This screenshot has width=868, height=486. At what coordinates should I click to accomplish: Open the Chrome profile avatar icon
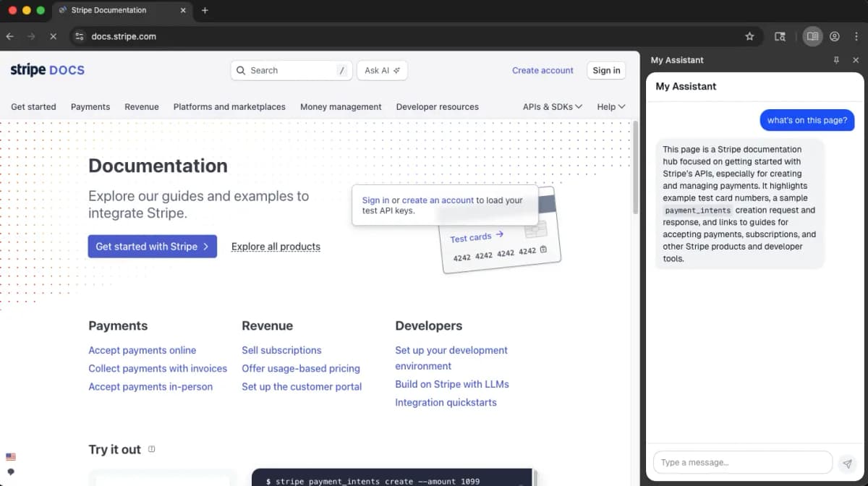(835, 36)
